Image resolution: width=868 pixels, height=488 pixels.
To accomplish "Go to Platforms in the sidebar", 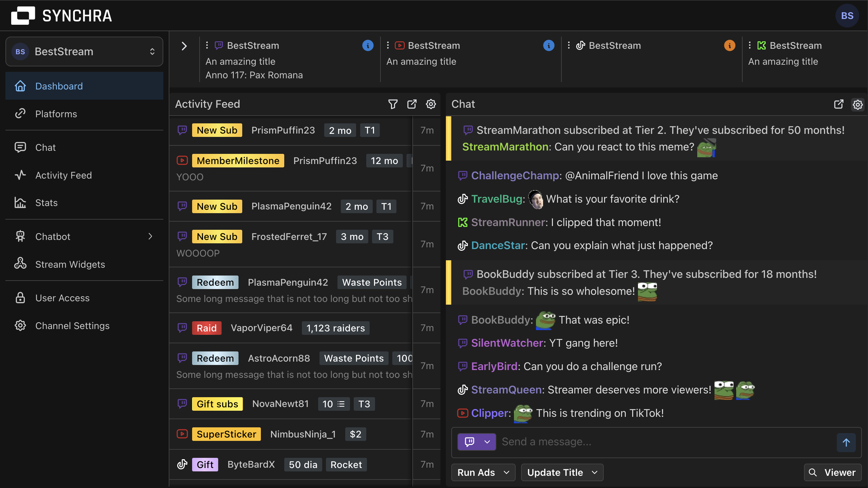I will (x=56, y=114).
